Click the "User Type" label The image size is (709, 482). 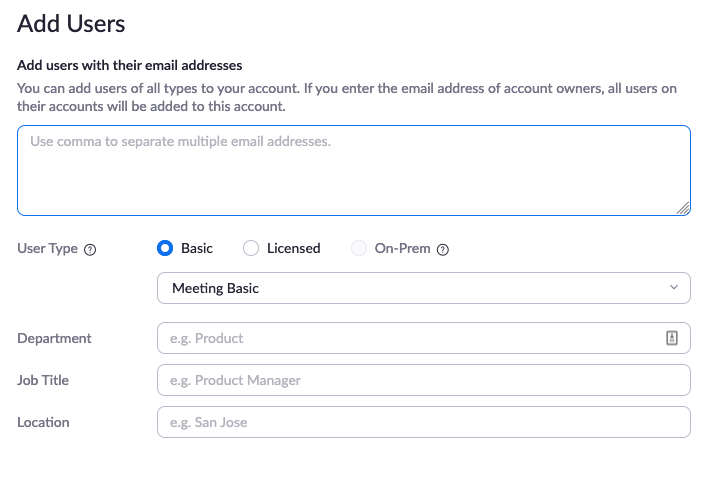pos(47,249)
